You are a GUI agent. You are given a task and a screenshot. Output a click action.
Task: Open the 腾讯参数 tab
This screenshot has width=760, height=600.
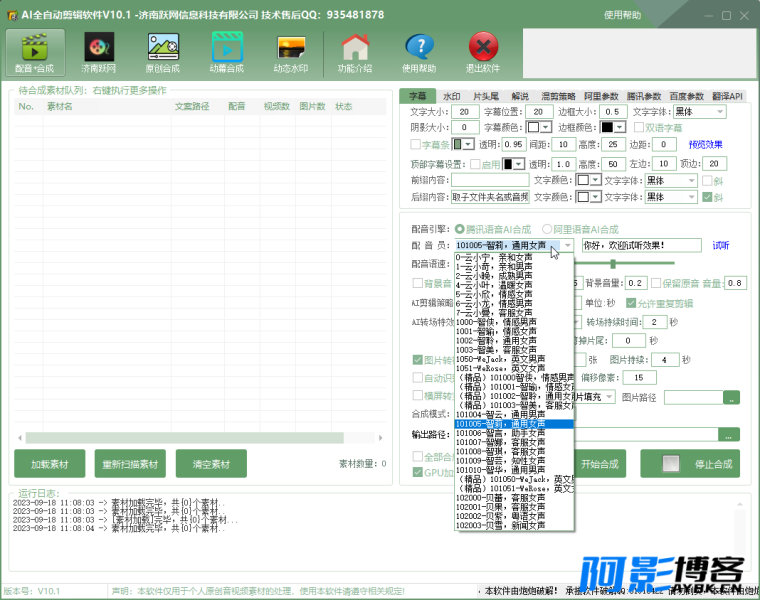click(644, 96)
